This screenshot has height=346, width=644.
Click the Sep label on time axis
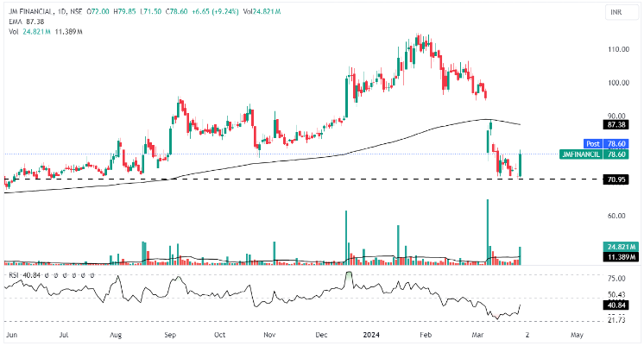click(170, 332)
